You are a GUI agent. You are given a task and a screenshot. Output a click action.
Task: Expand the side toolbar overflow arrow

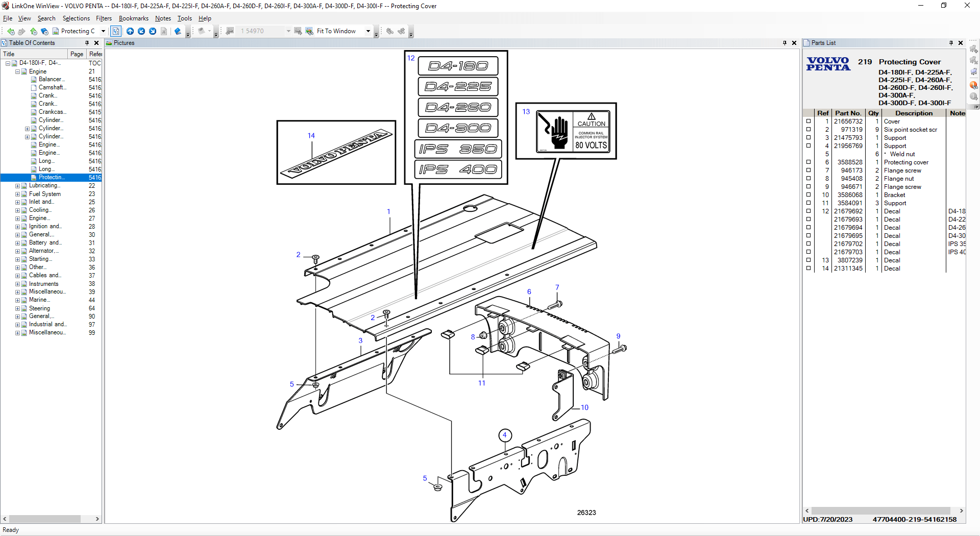point(976,107)
